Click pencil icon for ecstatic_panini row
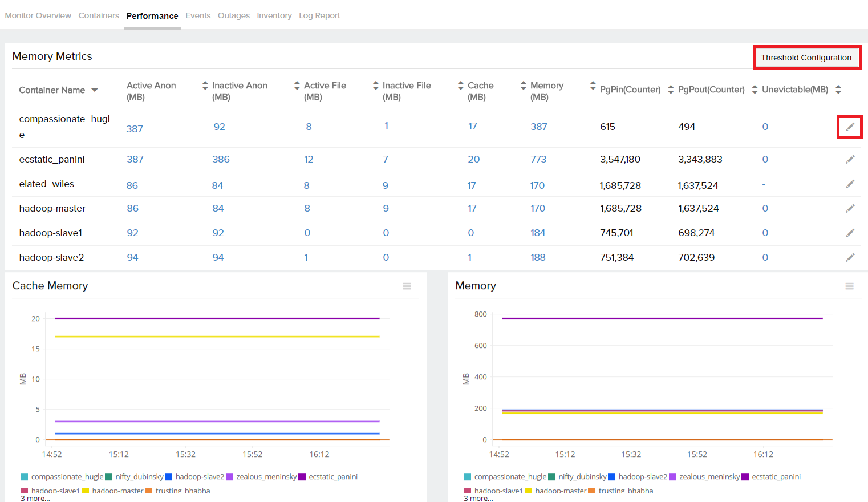868x502 pixels. click(850, 160)
